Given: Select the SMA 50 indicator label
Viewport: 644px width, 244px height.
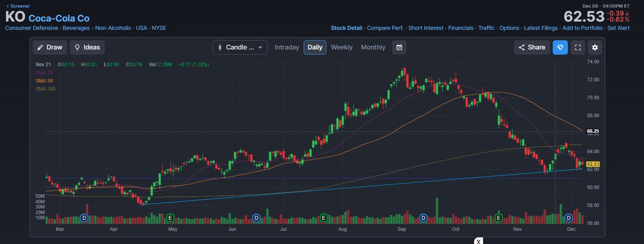Looking at the screenshot, I should tap(43, 81).
